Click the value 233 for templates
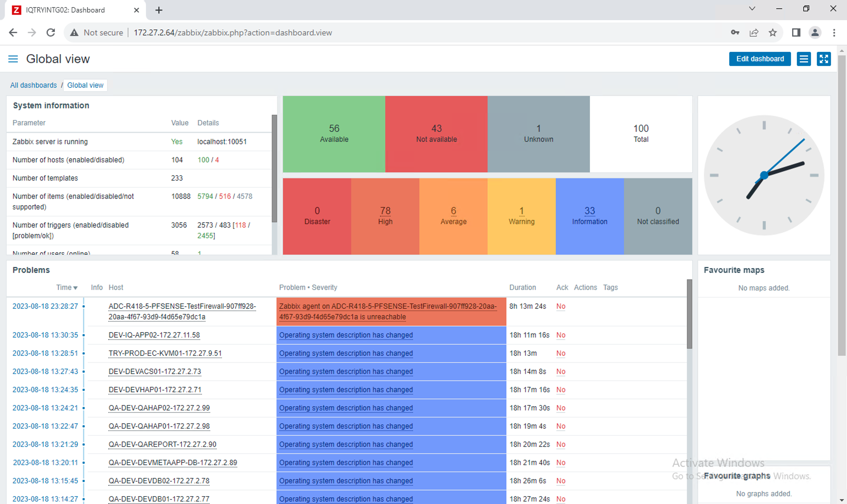Screen dimensions: 847x504 coord(177,178)
